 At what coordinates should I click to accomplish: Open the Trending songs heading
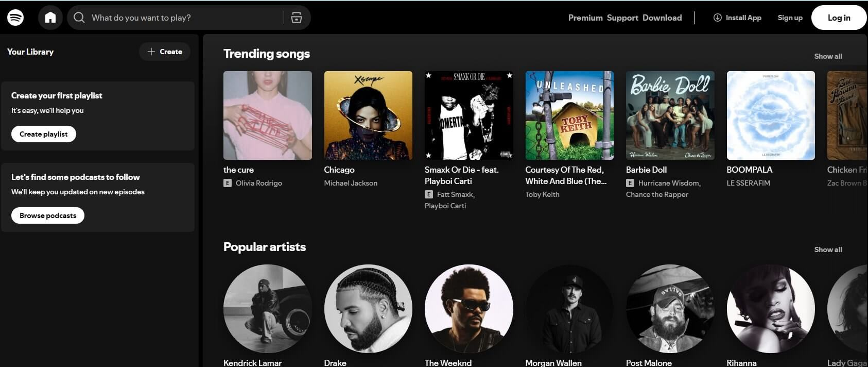[x=267, y=54]
